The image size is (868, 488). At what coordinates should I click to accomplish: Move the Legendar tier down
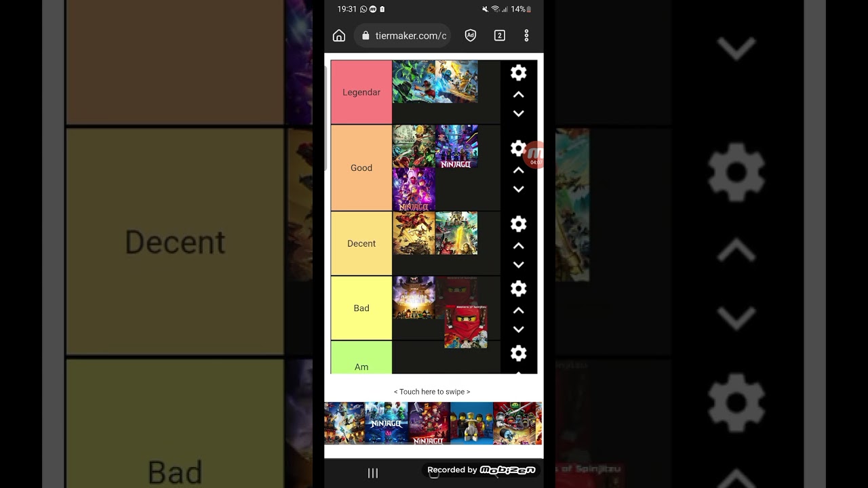tap(519, 114)
